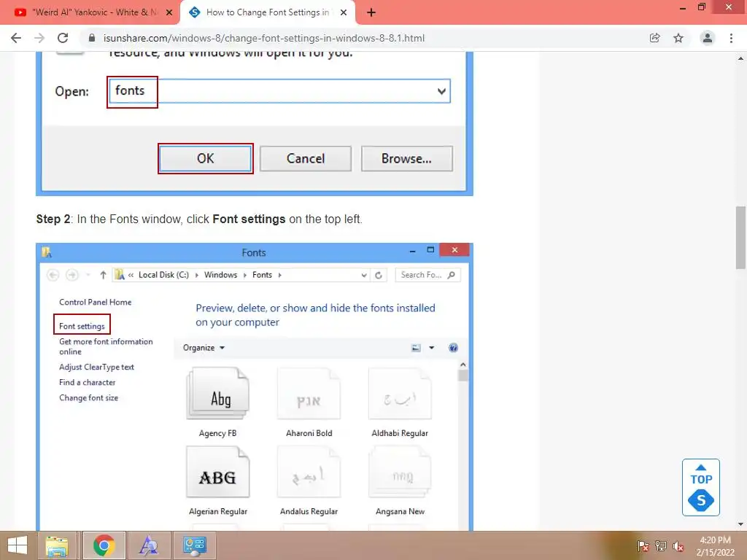Close the How to Change Font Settings tab
The height and width of the screenshot is (560, 747).
344,12
